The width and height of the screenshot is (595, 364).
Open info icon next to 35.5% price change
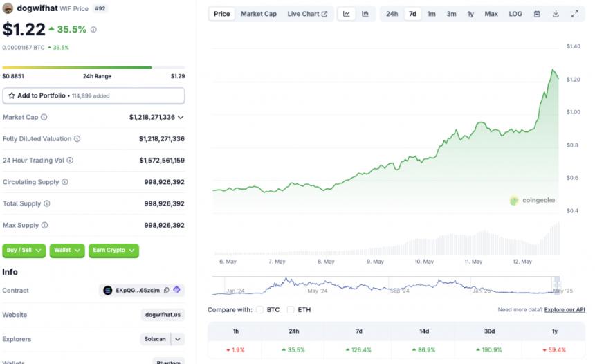click(93, 29)
